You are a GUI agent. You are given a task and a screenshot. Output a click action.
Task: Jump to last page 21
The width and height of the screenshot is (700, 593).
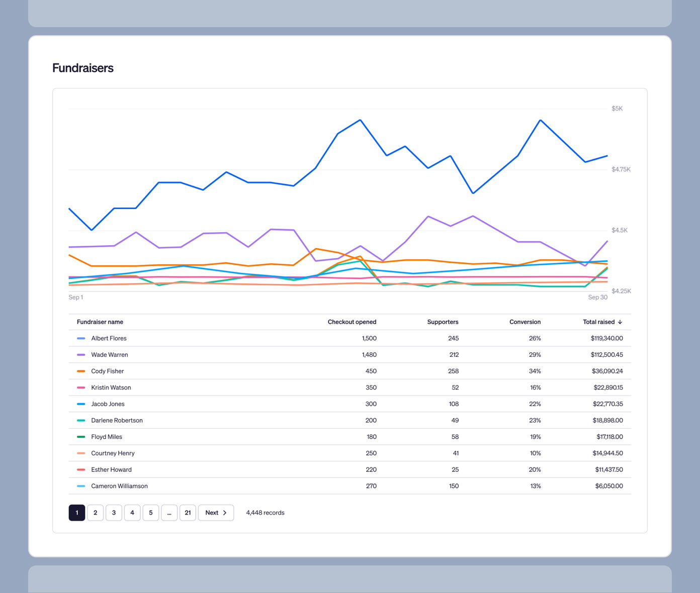point(188,513)
